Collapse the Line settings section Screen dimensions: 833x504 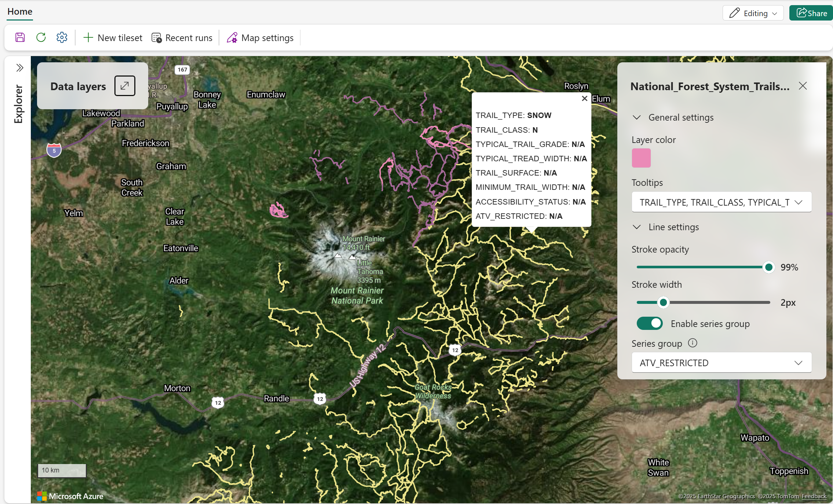(637, 227)
